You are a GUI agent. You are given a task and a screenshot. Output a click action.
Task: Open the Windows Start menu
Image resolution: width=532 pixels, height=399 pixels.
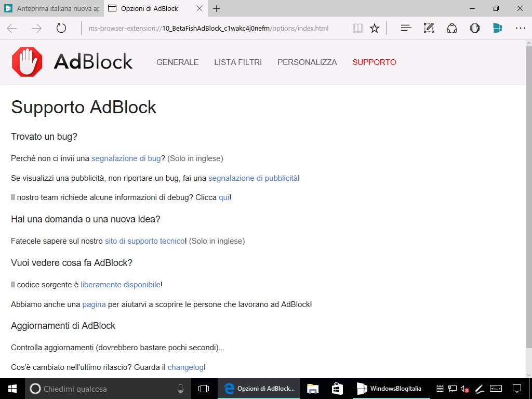(12, 389)
